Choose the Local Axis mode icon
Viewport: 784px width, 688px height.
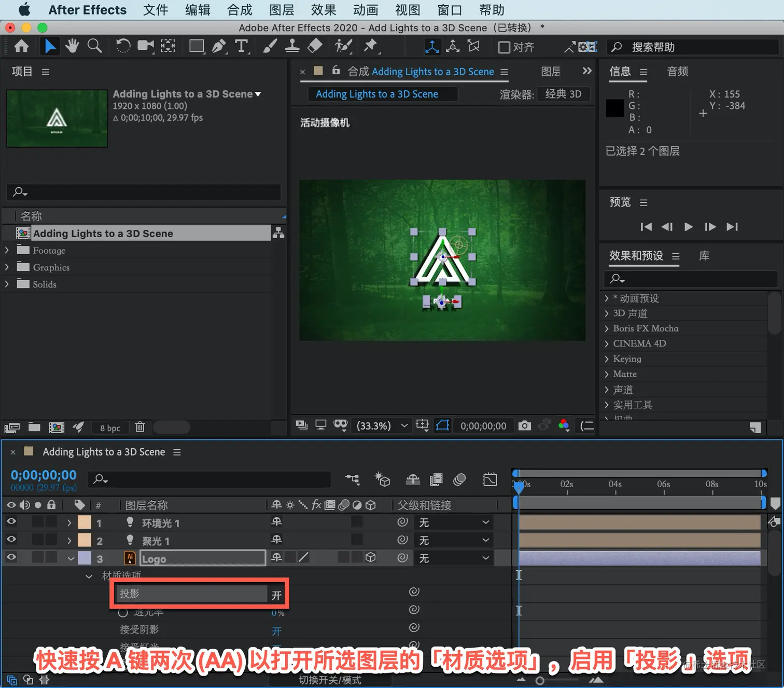pyautogui.click(x=432, y=47)
